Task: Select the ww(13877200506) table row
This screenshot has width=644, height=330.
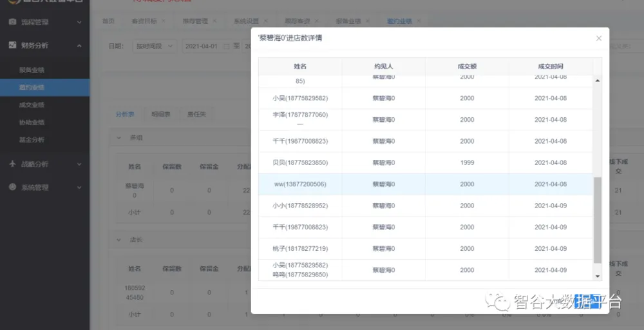Action: [x=425, y=184]
